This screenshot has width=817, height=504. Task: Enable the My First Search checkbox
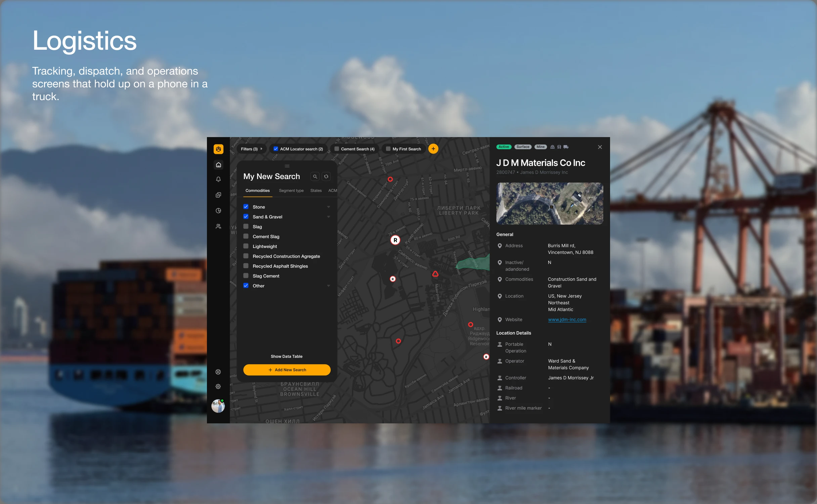tap(388, 149)
